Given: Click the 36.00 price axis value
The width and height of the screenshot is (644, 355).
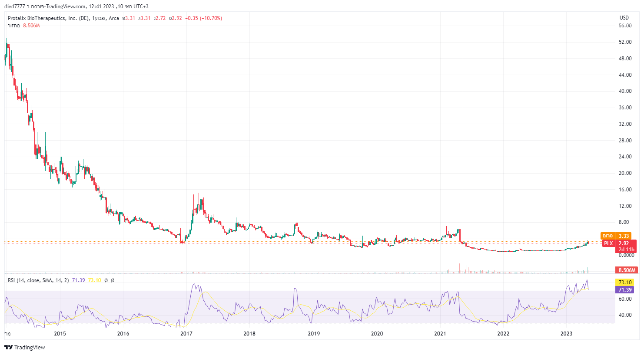Looking at the screenshot, I should [625, 108].
